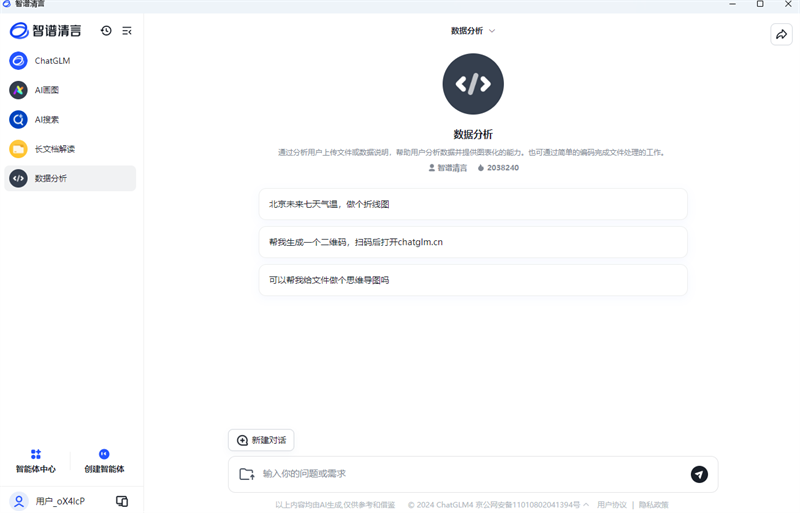Choose the 北京未来七天气温 line chart prompt
Image resolution: width=800 pixels, height=513 pixels.
[472, 204]
